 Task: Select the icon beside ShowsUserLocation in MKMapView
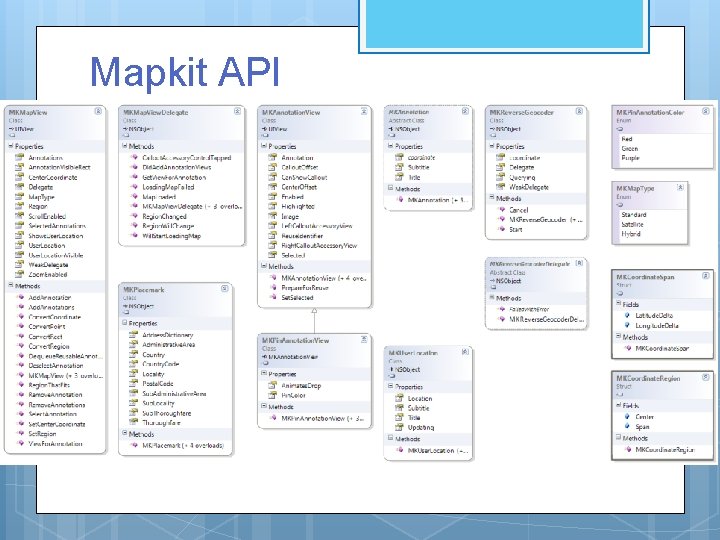pos(19,236)
